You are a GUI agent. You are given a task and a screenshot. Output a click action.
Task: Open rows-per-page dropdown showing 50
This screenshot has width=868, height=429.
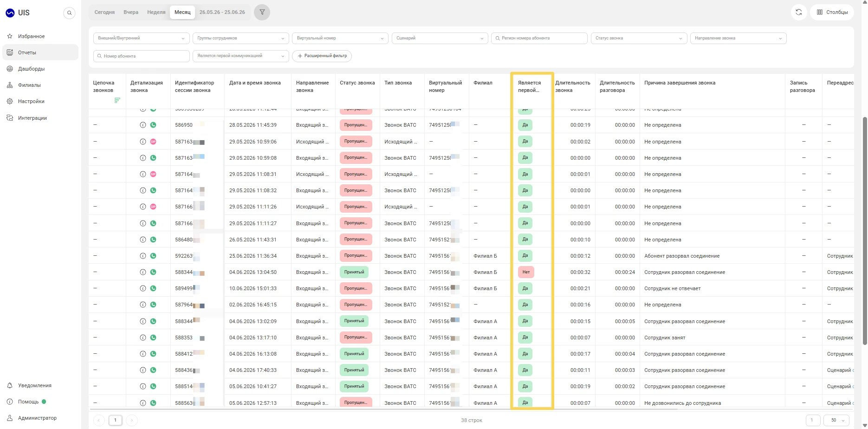(x=836, y=420)
